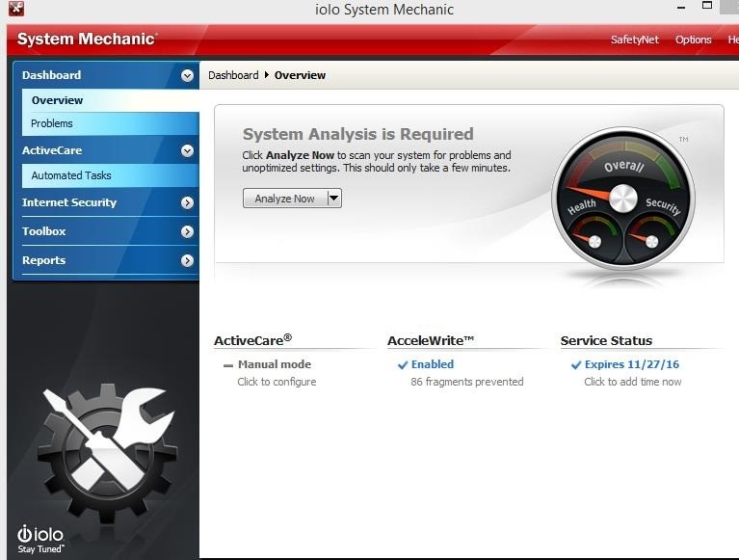Open the Dashboard sidebar heading
The image size is (739, 560).
pyautogui.click(x=51, y=75)
